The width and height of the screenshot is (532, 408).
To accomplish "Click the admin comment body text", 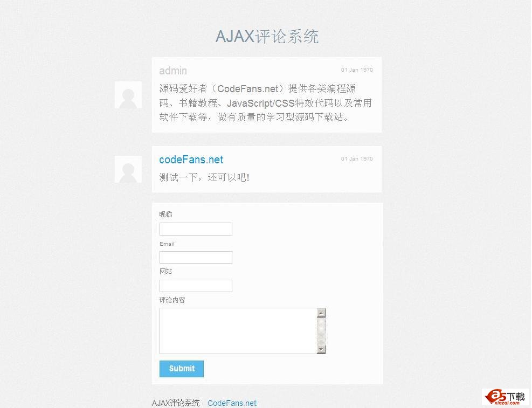I will [x=266, y=103].
